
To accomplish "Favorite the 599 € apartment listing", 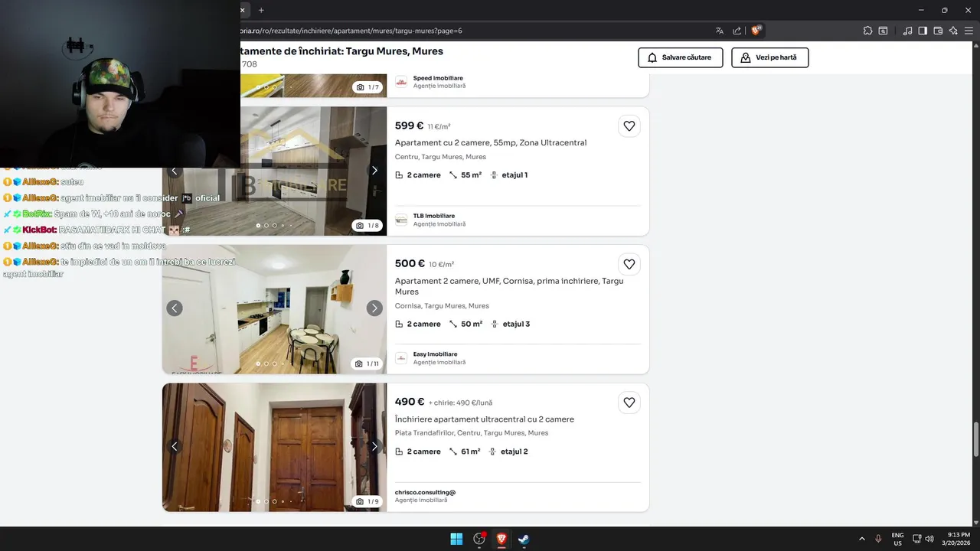I will (x=629, y=126).
